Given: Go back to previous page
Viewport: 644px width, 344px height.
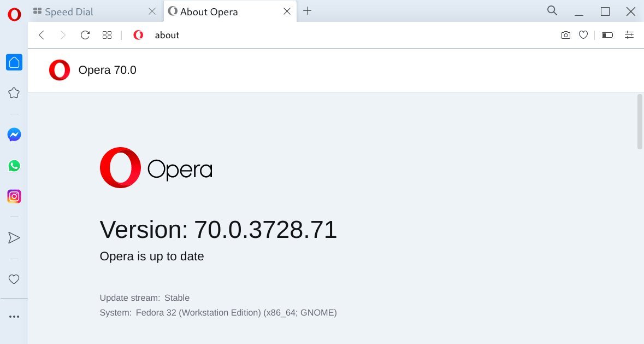Looking at the screenshot, I should 42,35.
